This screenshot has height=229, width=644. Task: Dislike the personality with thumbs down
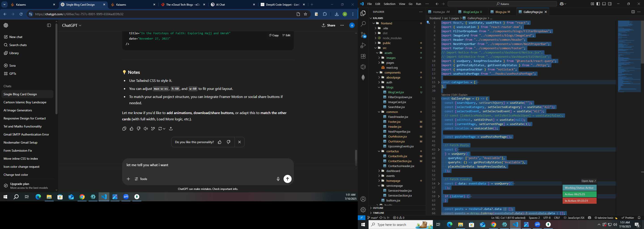click(x=228, y=142)
